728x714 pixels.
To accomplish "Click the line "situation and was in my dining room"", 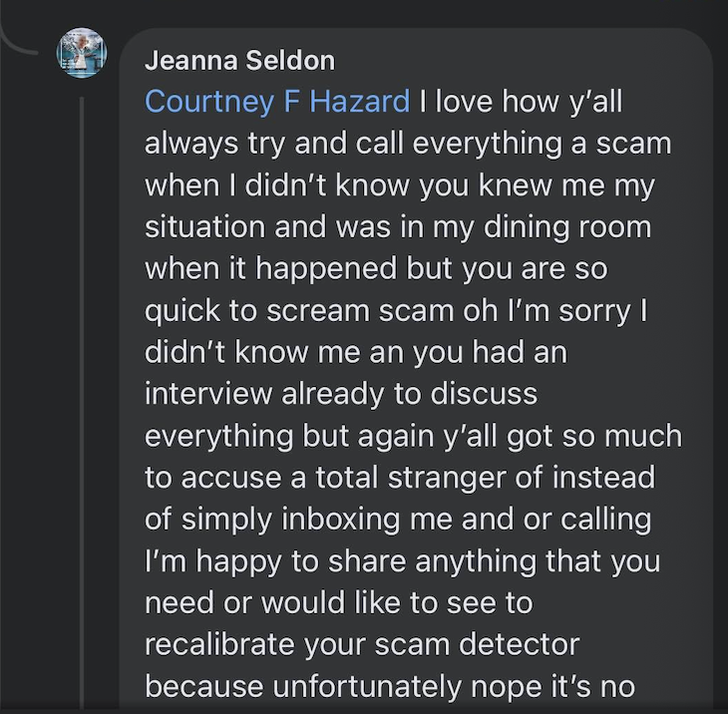I will point(398,227).
